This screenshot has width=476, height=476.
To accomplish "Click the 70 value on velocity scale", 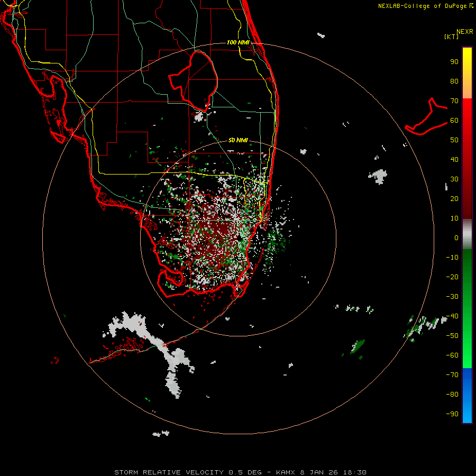I will tap(454, 101).
